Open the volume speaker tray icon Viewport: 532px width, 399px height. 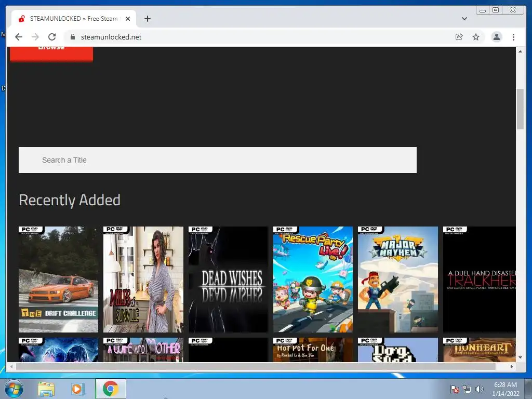479,389
